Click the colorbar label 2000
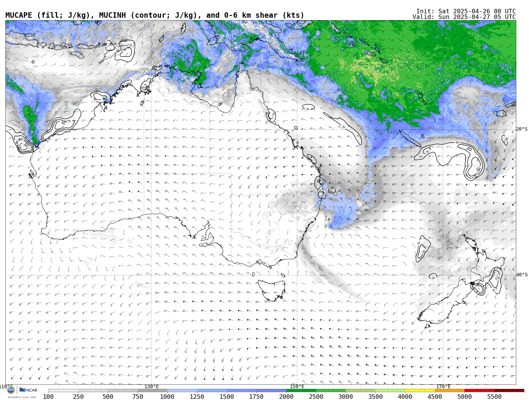 (286, 397)
